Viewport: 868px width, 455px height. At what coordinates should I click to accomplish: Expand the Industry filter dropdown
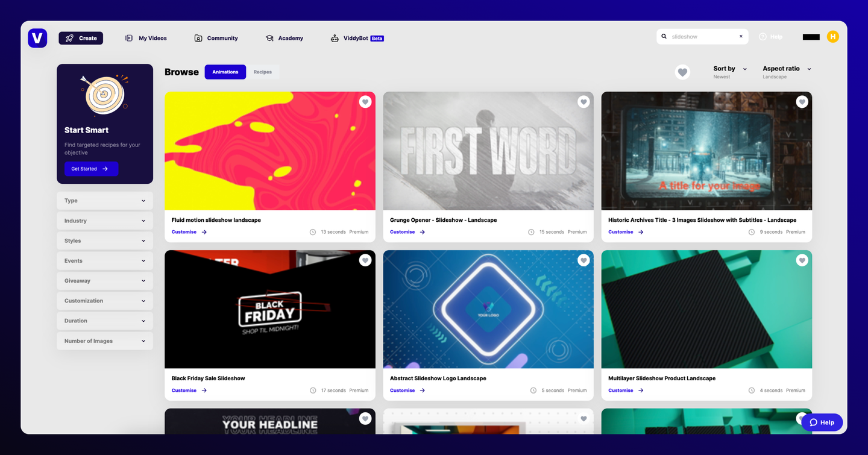point(105,221)
